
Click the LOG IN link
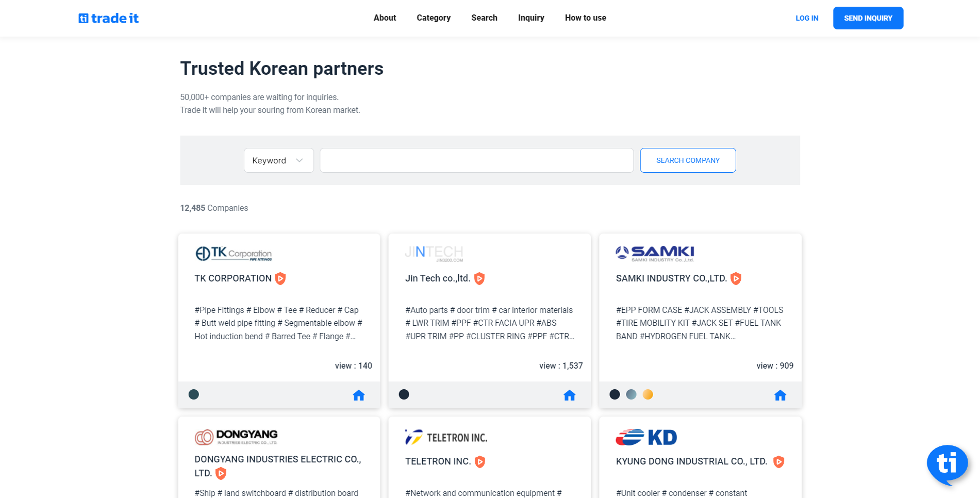pyautogui.click(x=807, y=18)
